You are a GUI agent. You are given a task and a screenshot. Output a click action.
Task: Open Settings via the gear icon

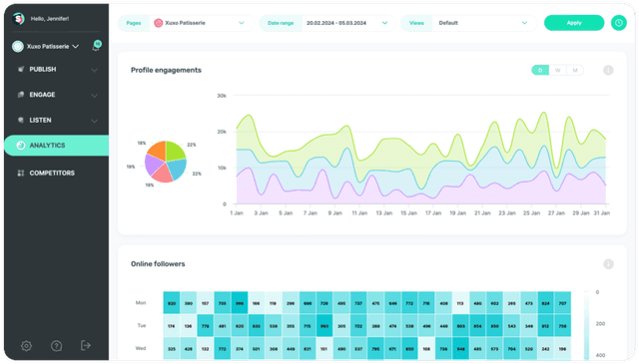click(x=27, y=346)
